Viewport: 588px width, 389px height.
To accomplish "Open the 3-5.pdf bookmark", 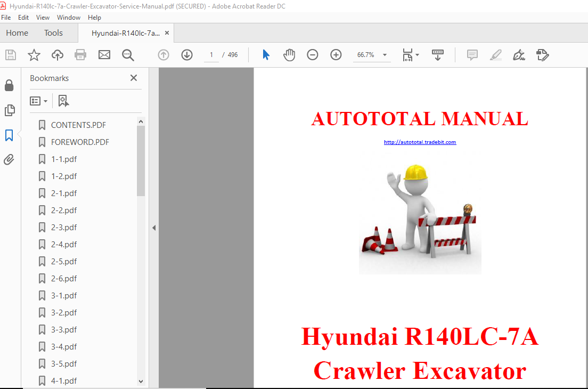I will [64, 364].
